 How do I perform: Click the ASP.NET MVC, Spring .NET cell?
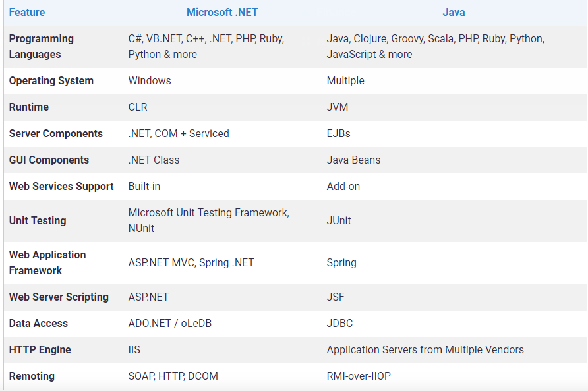191,262
